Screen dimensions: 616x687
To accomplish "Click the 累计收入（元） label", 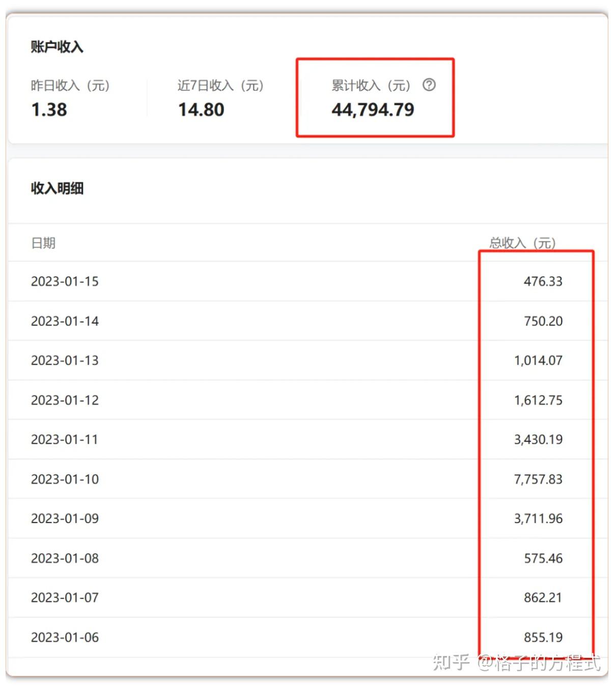I will click(x=371, y=85).
